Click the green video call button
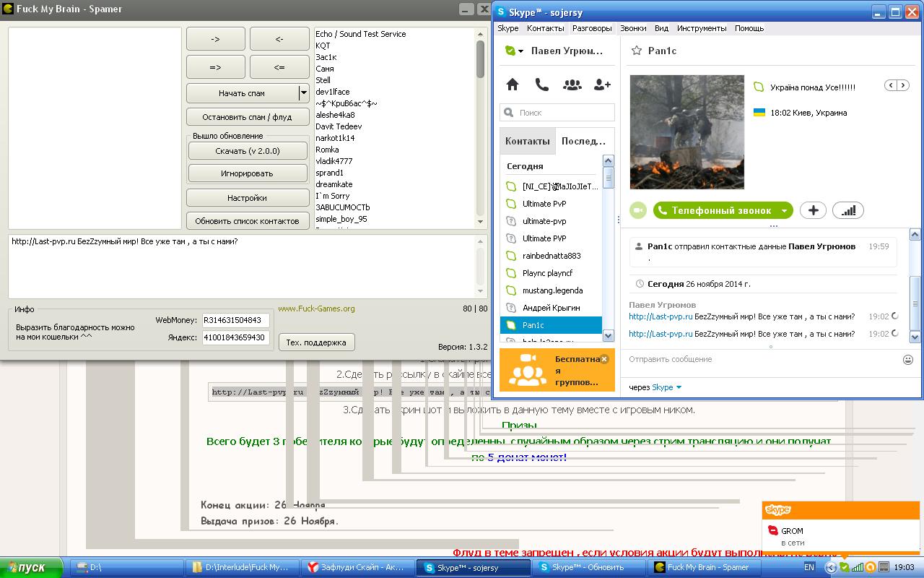 [x=638, y=210]
